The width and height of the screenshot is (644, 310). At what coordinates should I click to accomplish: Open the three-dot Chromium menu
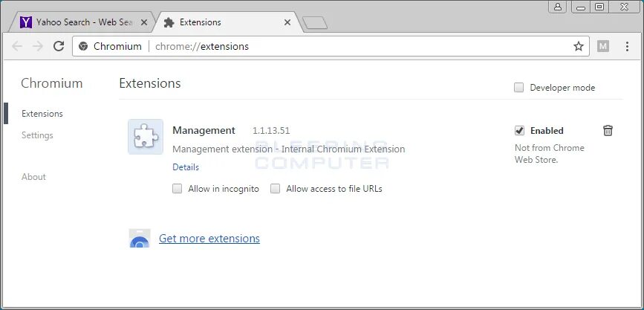point(627,46)
